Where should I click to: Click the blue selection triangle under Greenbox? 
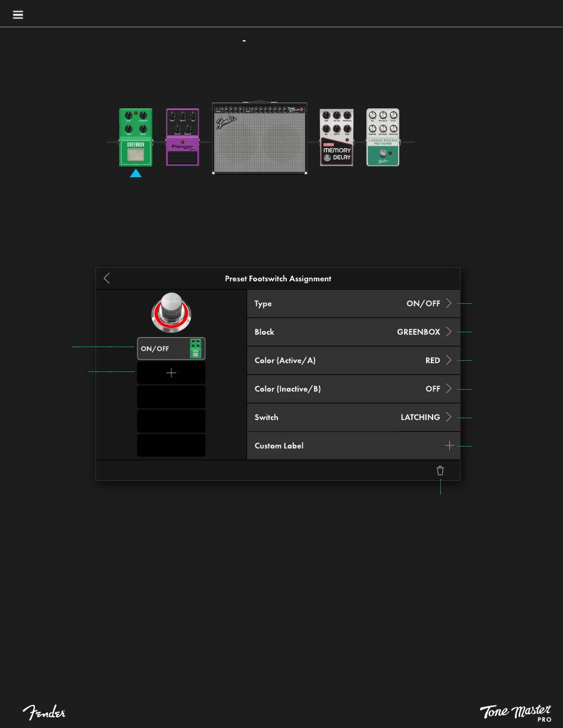tap(136, 173)
